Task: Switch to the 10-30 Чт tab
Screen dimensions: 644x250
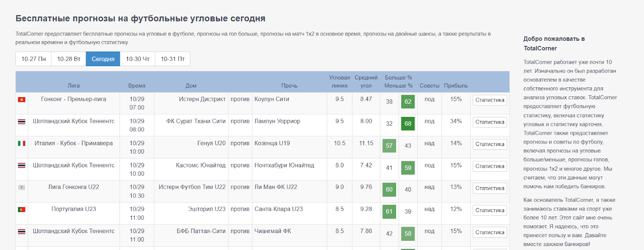Action: pos(138,59)
